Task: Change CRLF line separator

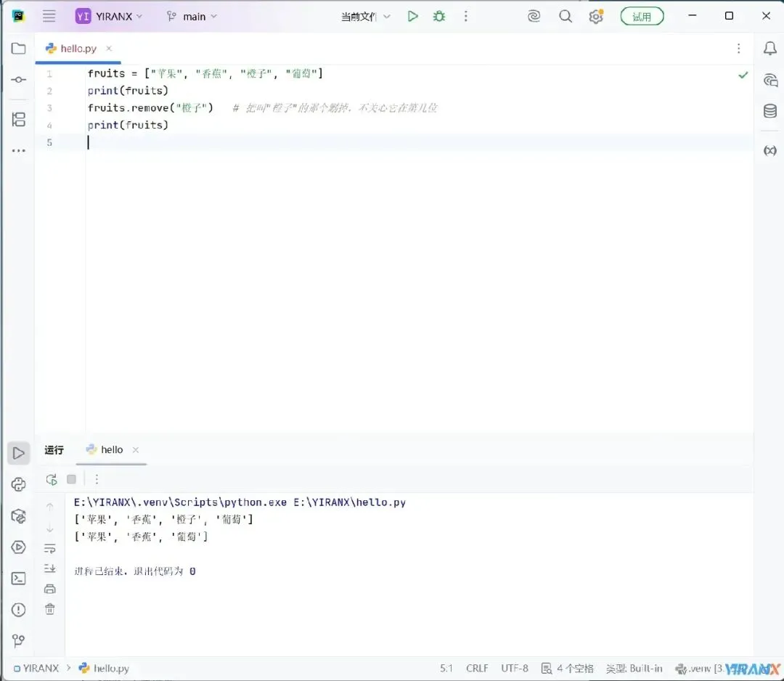Action: click(x=477, y=669)
